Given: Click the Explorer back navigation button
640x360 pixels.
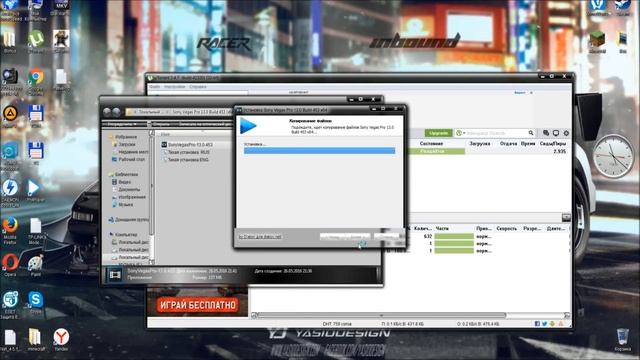Looking at the screenshot, I should [107, 111].
